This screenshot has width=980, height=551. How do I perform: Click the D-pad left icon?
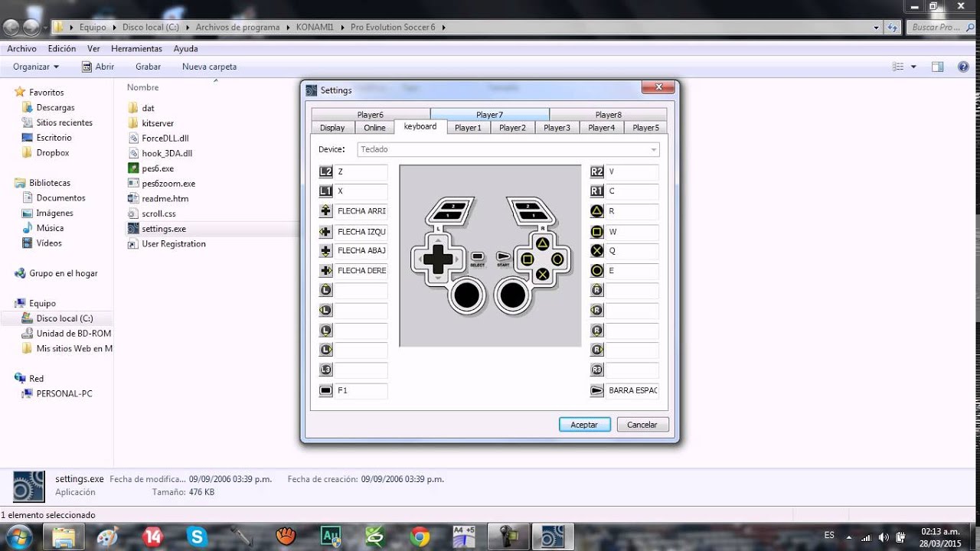(x=325, y=231)
